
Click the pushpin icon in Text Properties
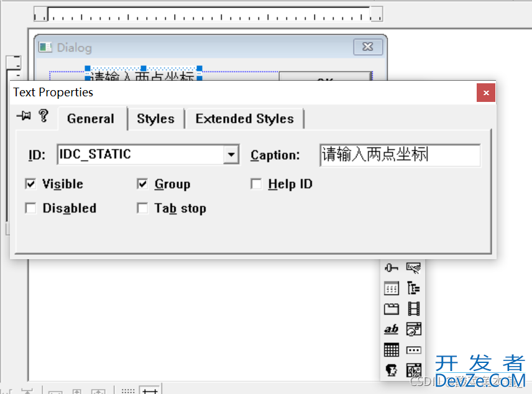24,116
